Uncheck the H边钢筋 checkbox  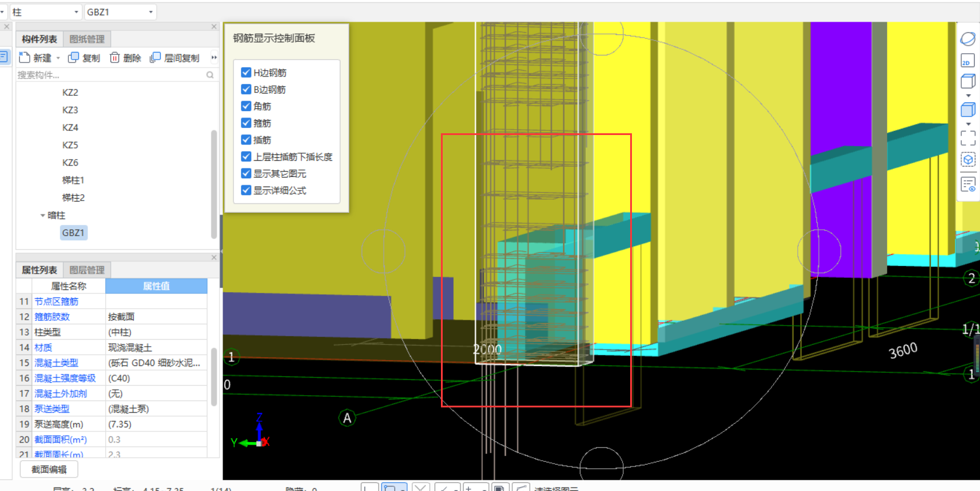point(246,72)
